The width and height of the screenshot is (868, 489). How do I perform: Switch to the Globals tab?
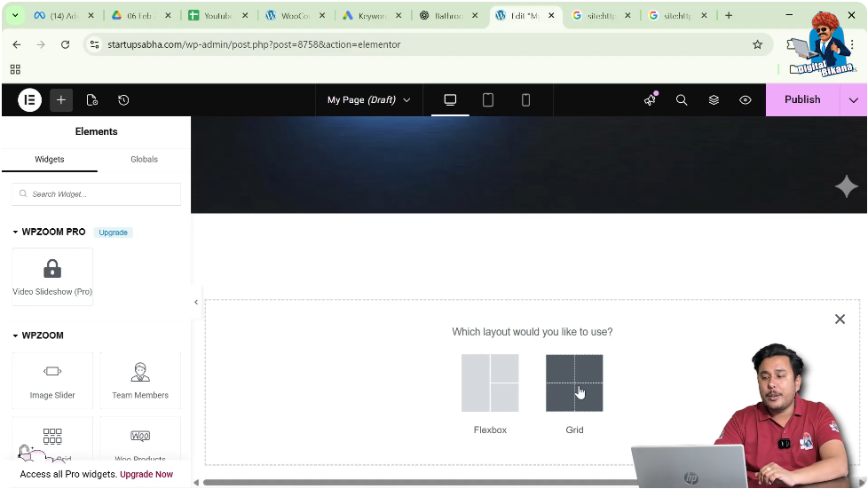coord(144,160)
